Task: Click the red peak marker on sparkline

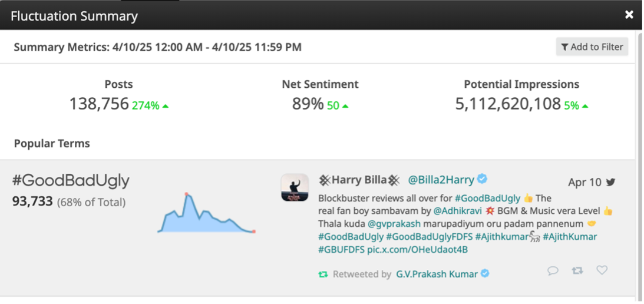Action: tap(187, 194)
